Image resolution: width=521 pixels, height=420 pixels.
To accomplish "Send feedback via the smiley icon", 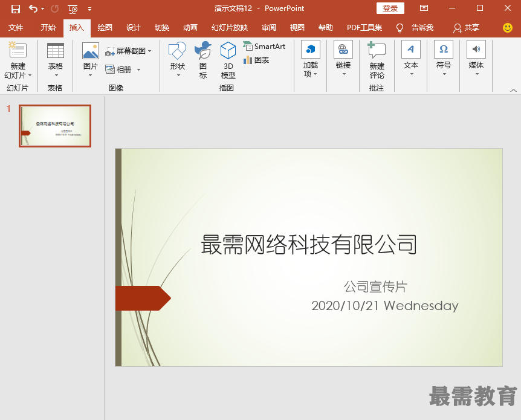I will click(x=508, y=28).
